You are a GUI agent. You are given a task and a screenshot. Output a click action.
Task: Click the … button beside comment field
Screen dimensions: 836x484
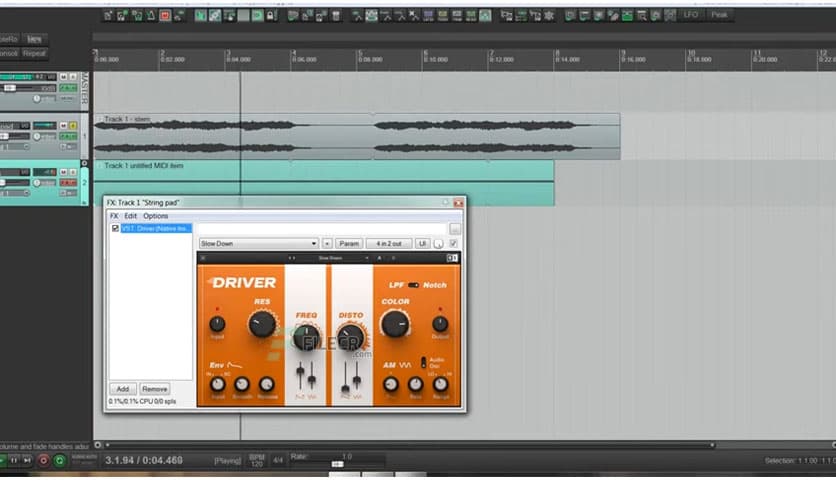tap(455, 229)
